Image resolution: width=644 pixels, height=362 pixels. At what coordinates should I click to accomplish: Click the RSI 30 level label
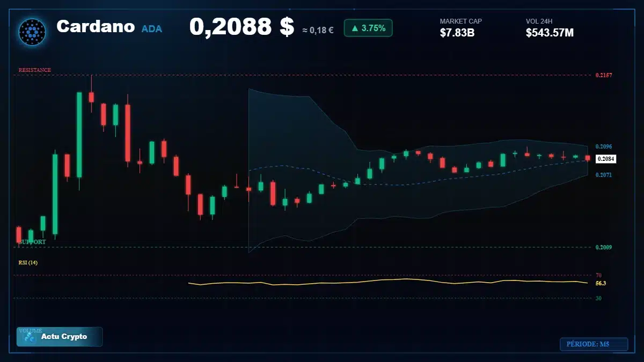tap(598, 298)
